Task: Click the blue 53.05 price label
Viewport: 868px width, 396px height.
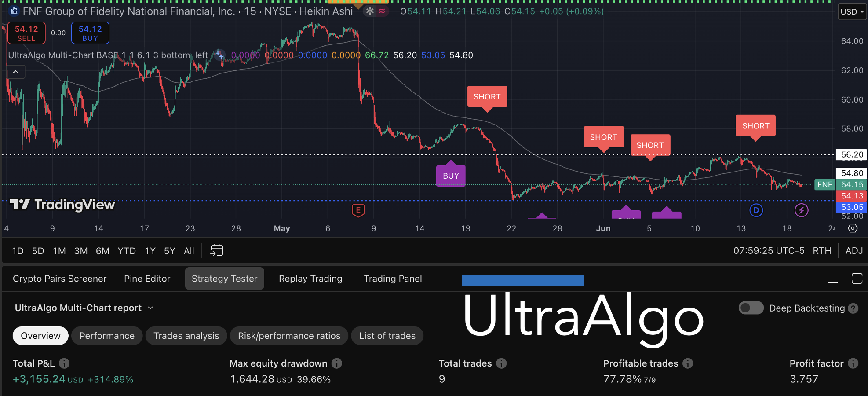Action: click(852, 207)
